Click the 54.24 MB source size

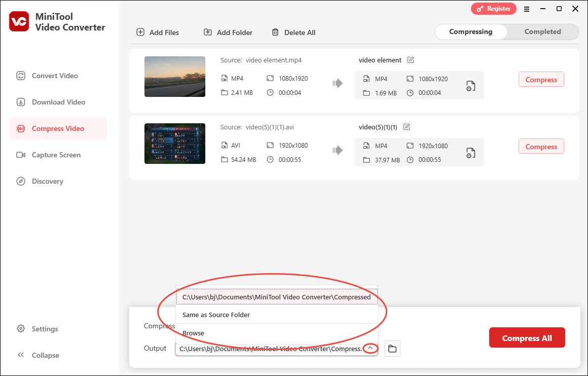[x=243, y=159]
